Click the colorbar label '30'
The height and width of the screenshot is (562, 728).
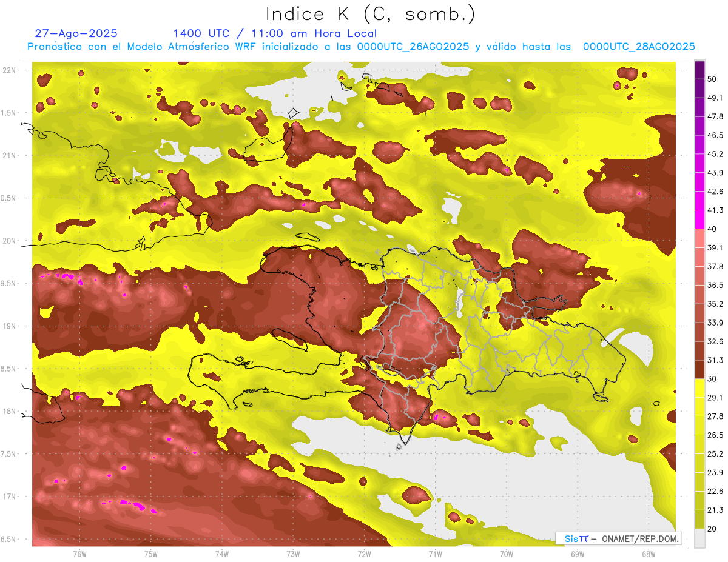tap(712, 379)
